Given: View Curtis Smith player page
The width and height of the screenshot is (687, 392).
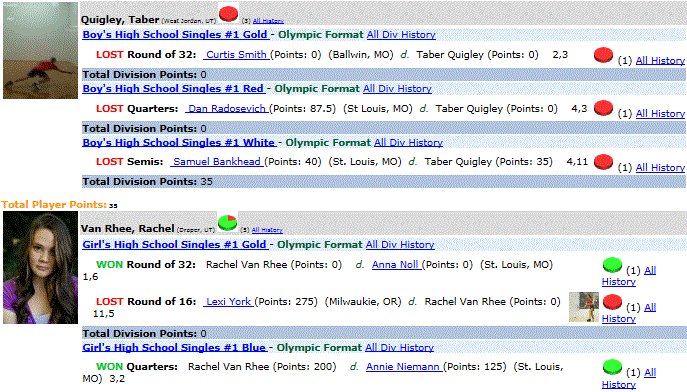Looking at the screenshot, I should tap(236, 55).
